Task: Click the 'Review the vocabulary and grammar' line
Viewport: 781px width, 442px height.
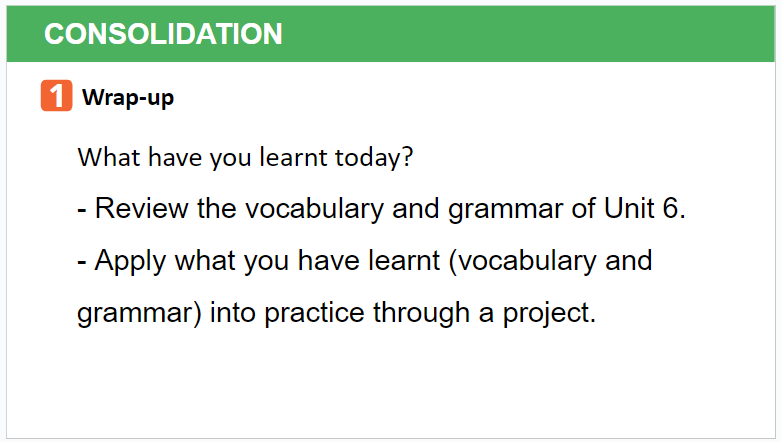Action: tap(382, 208)
